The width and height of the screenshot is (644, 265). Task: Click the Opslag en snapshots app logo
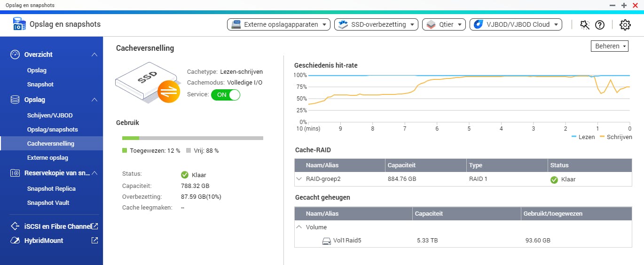(x=19, y=24)
